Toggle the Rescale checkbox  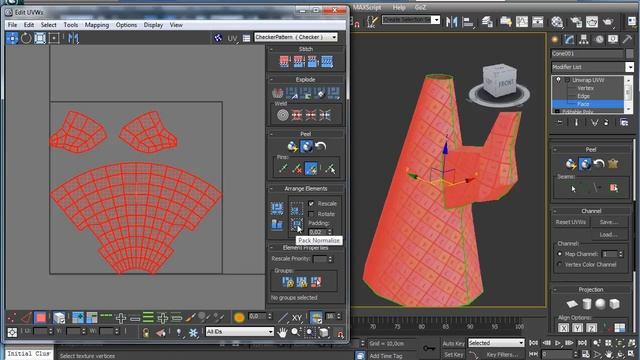pos(311,203)
